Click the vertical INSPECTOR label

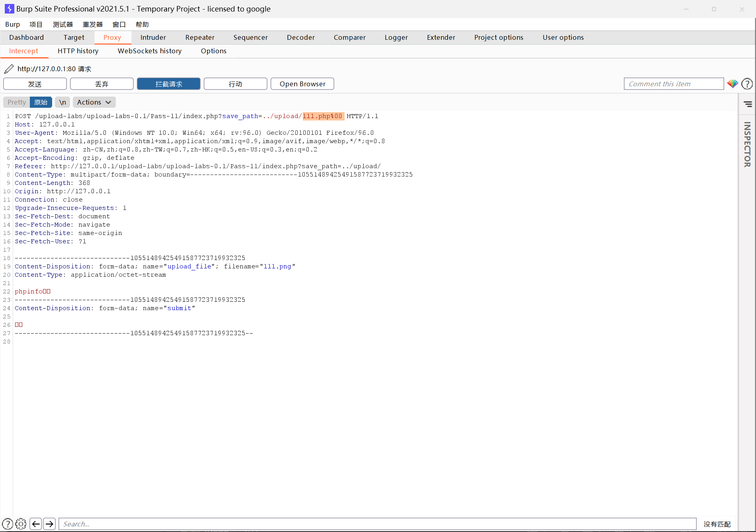coord(747,144)
